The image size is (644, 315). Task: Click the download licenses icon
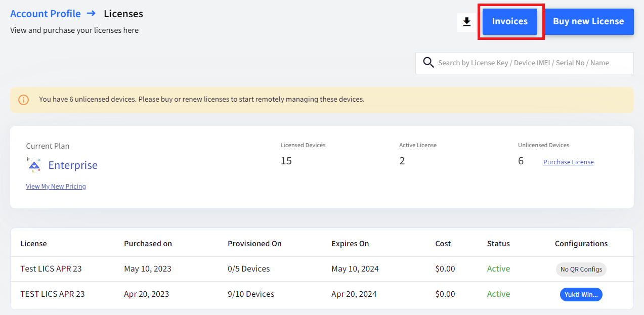[x=467, y=22]
